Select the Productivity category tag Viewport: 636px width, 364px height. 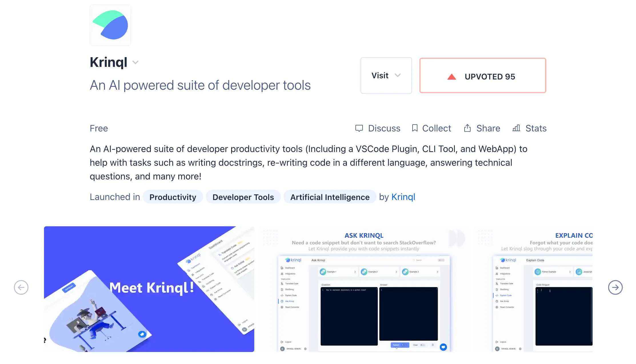(173, 197)
